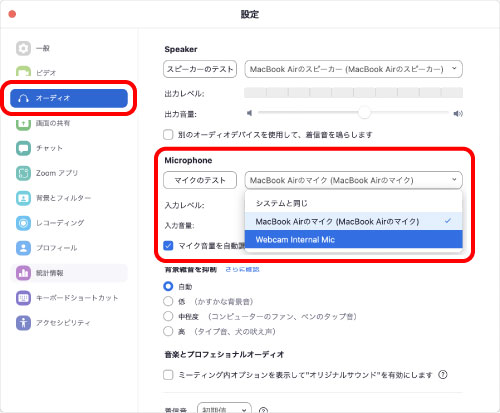Screen dimensions: 500x413
Task: Select the オーディオ headphone icon
Action: tap(23, 98)
